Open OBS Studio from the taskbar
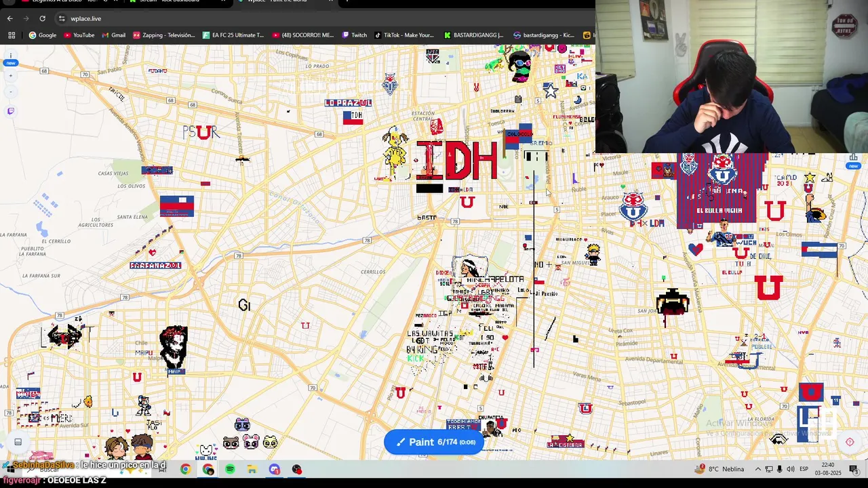 296,469
